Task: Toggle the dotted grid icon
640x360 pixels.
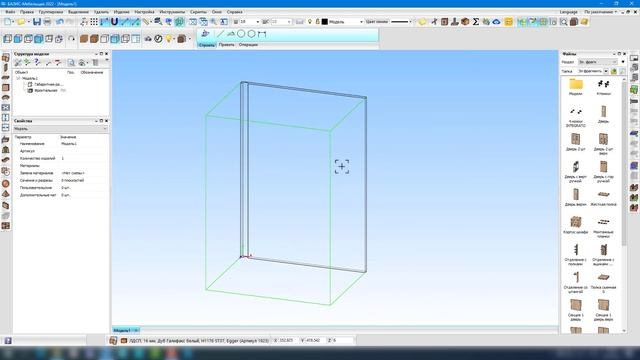Action: (94, 22)
